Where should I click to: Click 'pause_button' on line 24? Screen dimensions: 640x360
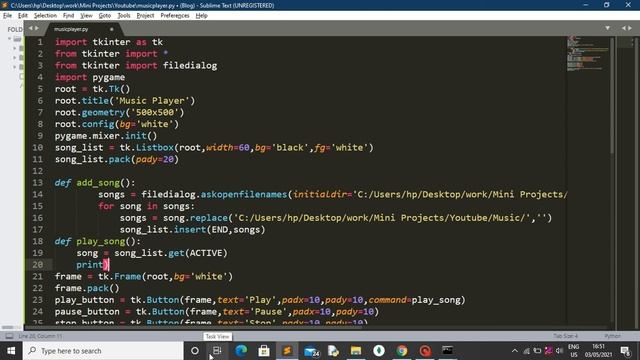(x=87, y=312)
